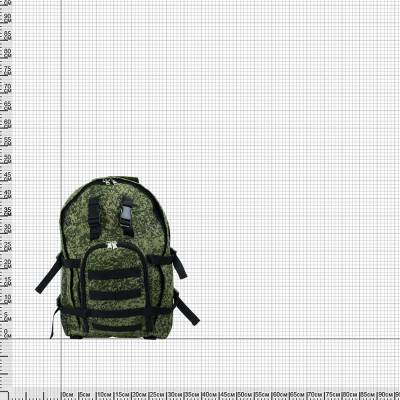
Task: Click the 50 см label on the vertical ruler
Action: tap(7, 158)
